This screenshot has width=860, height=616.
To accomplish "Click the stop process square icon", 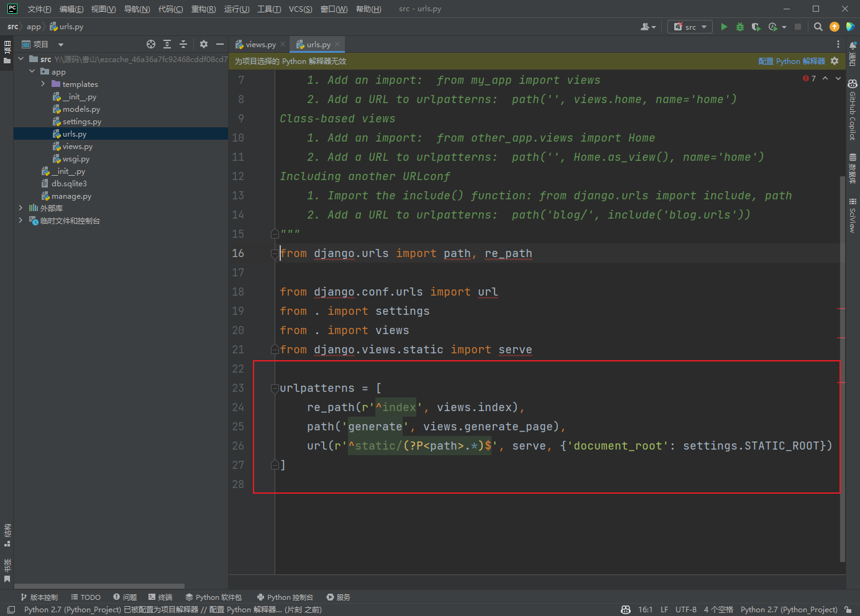I will click(x=798, y=27).
